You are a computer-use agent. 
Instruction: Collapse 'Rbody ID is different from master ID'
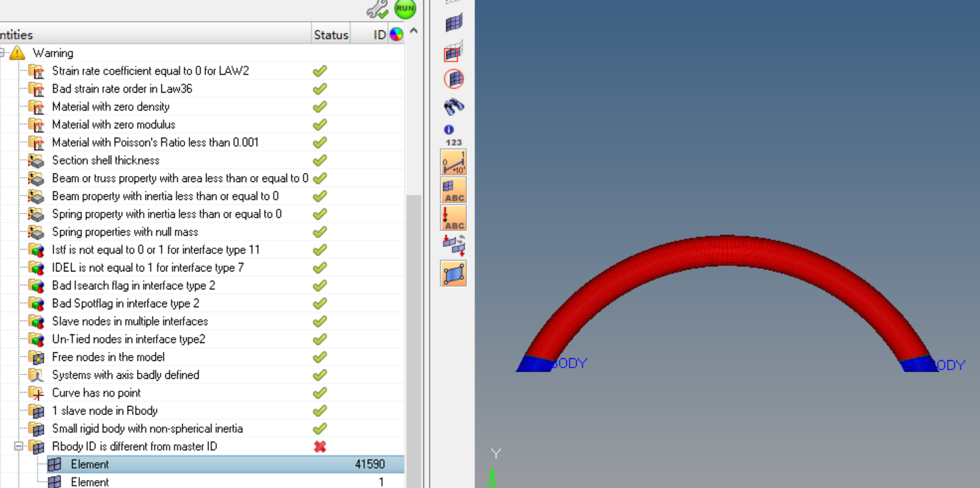(x=19, y=446)
